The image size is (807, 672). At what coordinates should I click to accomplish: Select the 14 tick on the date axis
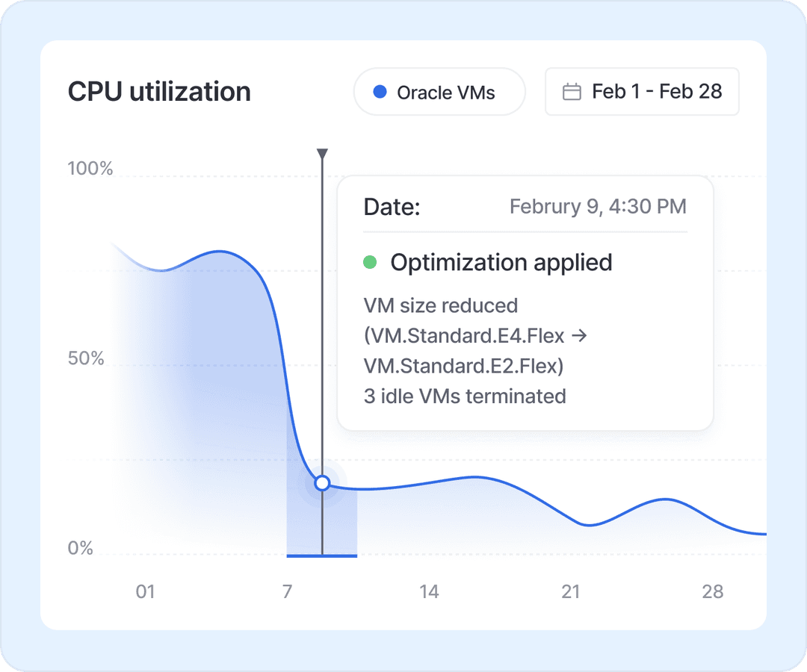pyautogui.click(x=429, y=592)
